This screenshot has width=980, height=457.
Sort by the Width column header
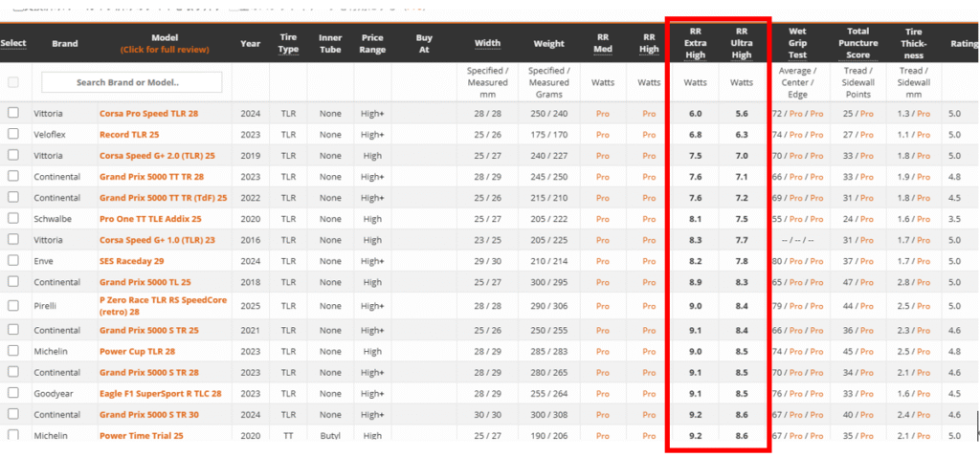click(x=487, y=43)
